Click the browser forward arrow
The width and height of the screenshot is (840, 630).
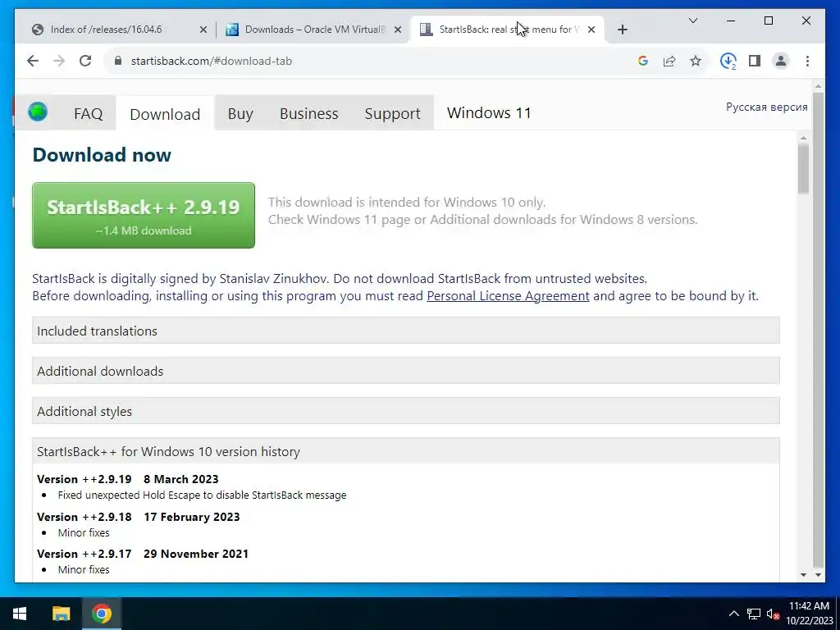point(59,61)
